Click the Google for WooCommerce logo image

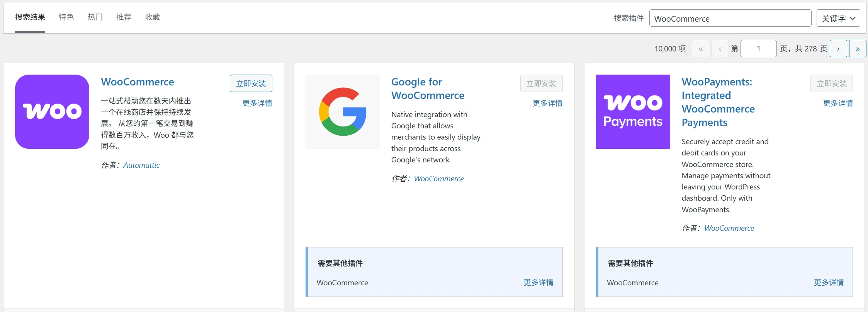[x=343, y=112]
